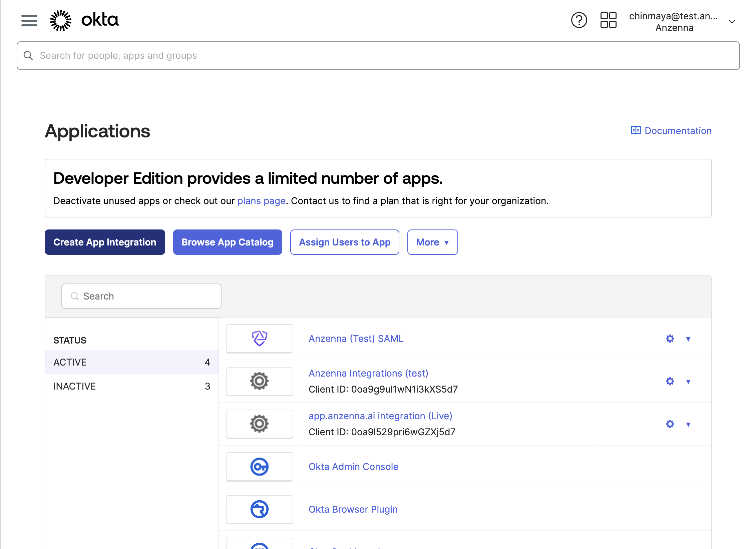Screen dimensions: 756x549
Task: Click the Okta Admin Console app logo
Action: 259,467
